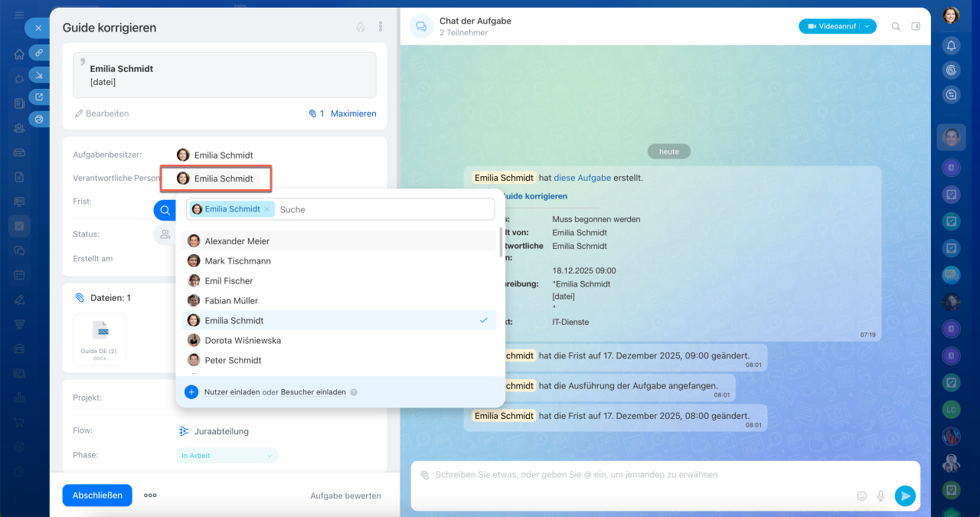Click the pencil Bearbeiten edit button
980x517 pixels.
pyautogui.click(x=102, y=113)
